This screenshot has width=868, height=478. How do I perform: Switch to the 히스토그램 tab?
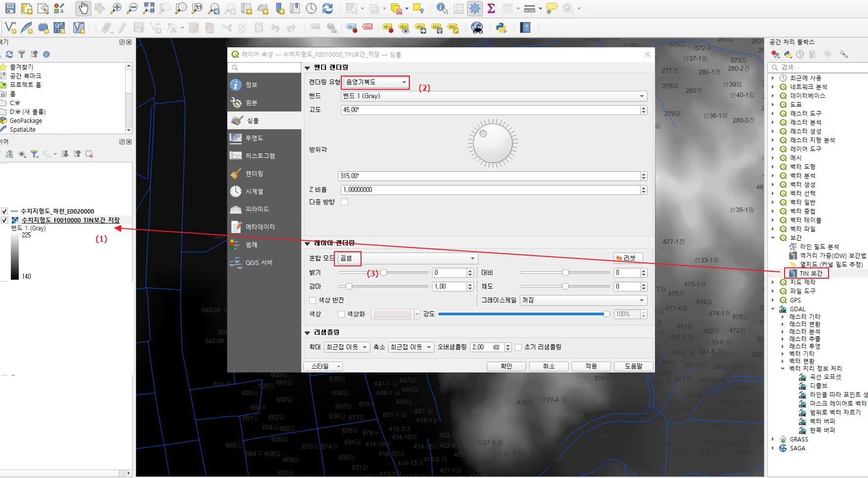pos(264,156)
